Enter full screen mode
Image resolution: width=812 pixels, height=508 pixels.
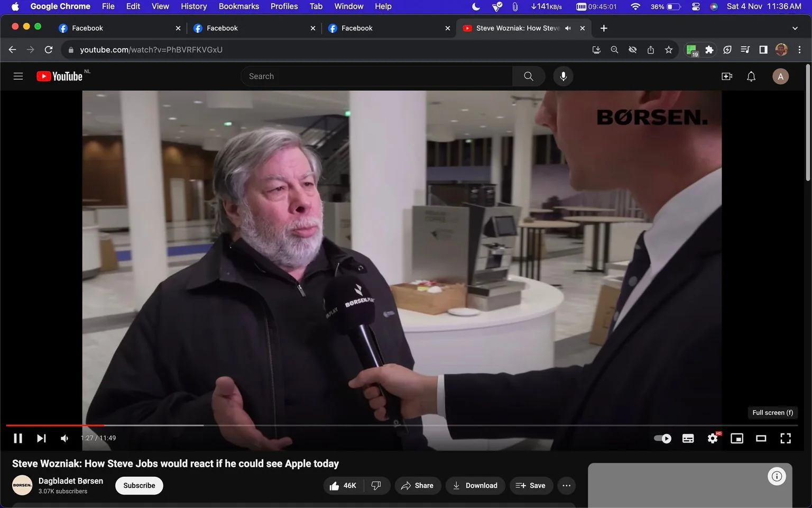[786, 438]
